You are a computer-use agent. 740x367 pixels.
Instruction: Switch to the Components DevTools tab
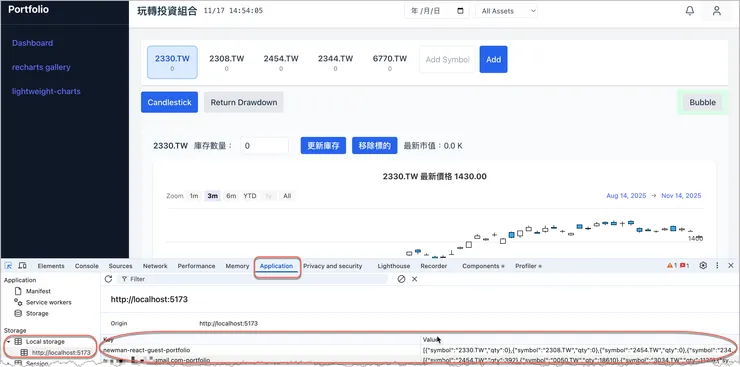pyautogui.click(x=483, y=266)
